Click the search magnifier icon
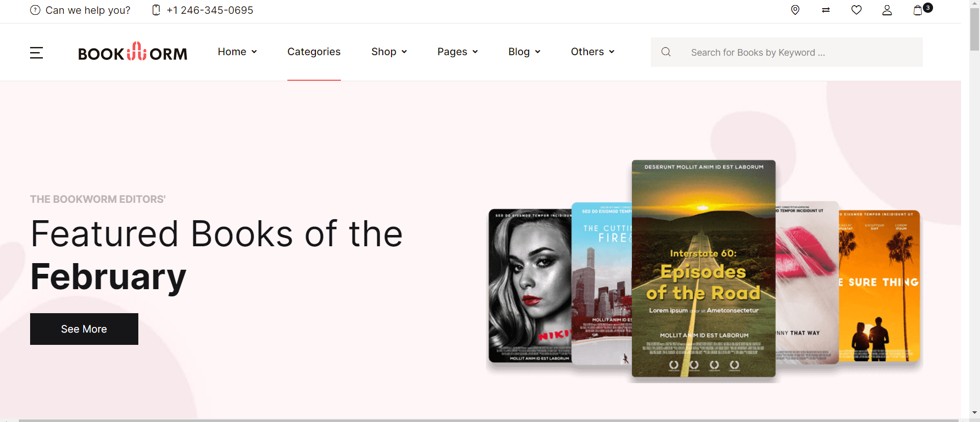The width and height of the screenshot is (980, 422). pyautogui.click(x=666, y=52)
